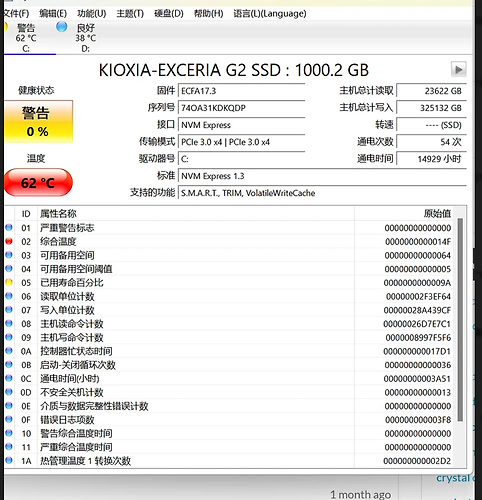The height and width of the screenshot is (500, 482).
Task: Click blue status dot for 警告综合温度时间 row
Action: [x=9, y=433]
